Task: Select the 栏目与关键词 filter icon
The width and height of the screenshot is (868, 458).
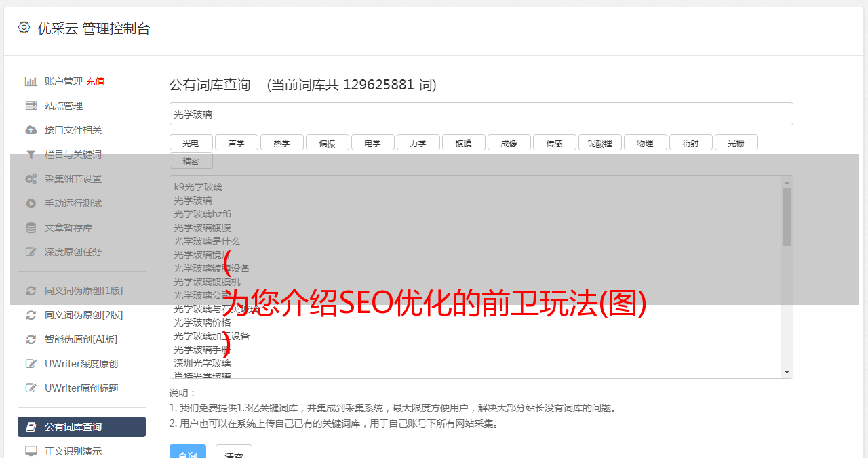Action: pos(31,154)
